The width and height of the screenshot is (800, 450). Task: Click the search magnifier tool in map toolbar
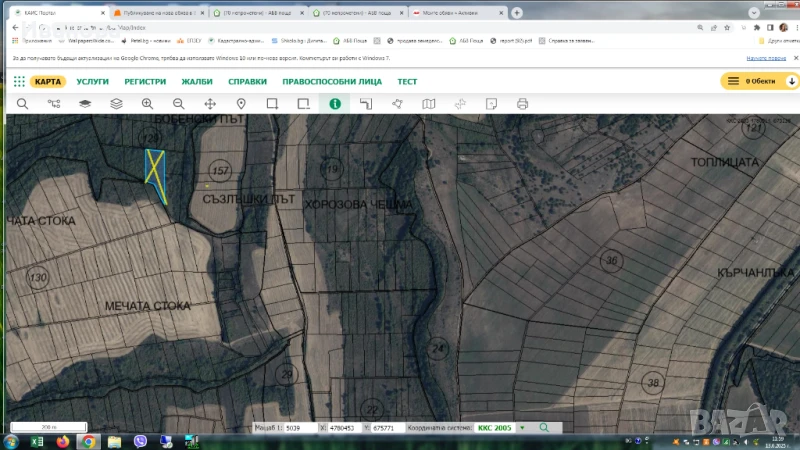click(22, 103)
